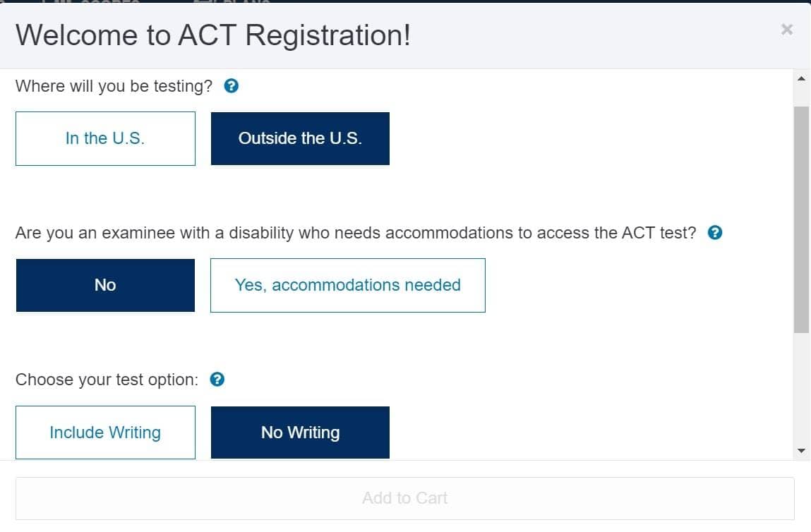Open help for the testing location question
Viewport: 811px width, 532px height.
(x=231, y=85)
